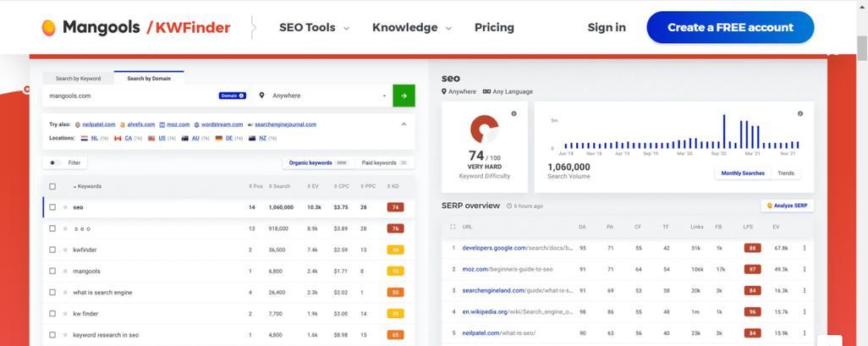Viewport: 868px width, 346px height.
Task: Click the New Zealand flag icon
Action: coord(252,138)
